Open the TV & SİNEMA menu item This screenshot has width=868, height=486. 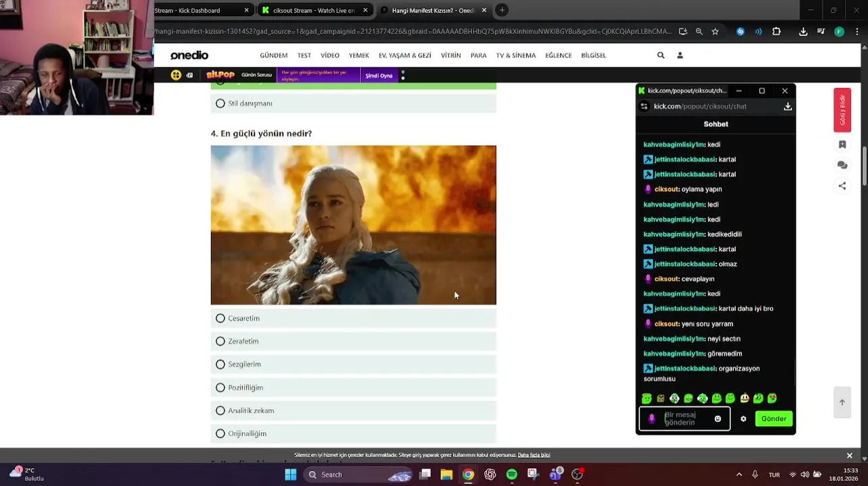pos(516,55)
